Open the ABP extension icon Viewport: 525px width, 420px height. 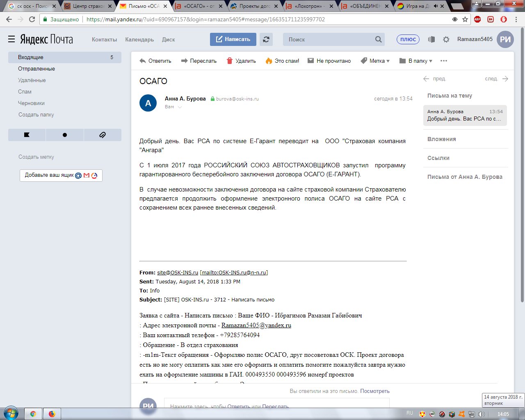(x=477, y=19)
